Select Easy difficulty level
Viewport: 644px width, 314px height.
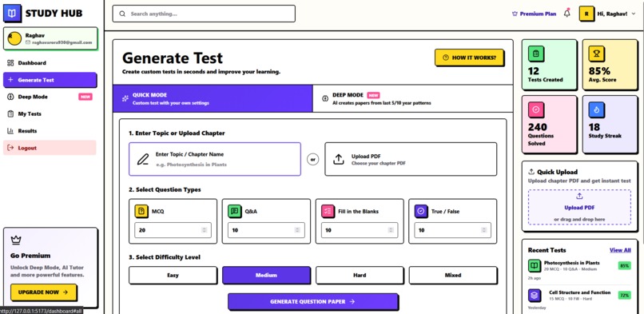[x=173, y=275]
